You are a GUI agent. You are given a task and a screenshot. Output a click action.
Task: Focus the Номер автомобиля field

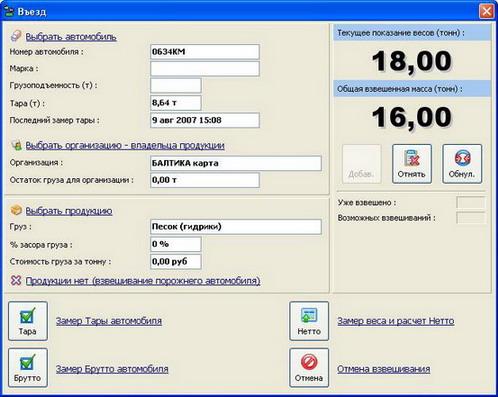(205, 52)
